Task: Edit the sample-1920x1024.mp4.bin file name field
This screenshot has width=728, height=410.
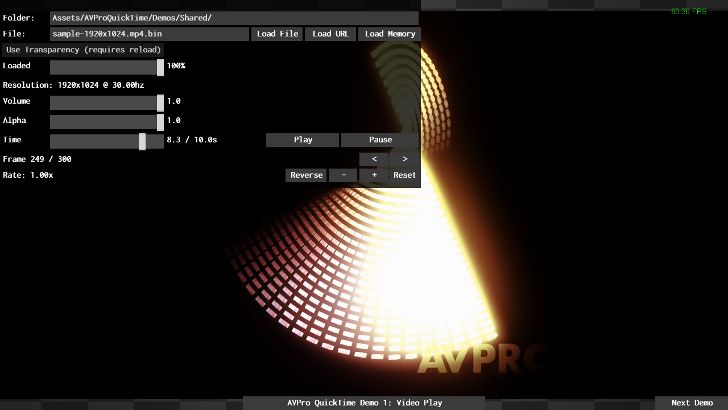Action: (150, 34)
